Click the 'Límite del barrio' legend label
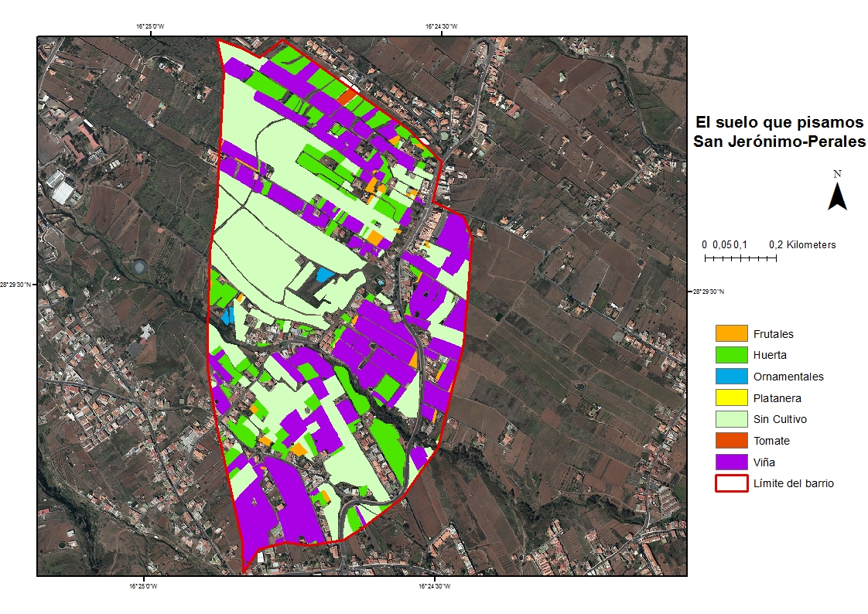The image size is (868, 614). pyautogui.click(x=793, y=484)
